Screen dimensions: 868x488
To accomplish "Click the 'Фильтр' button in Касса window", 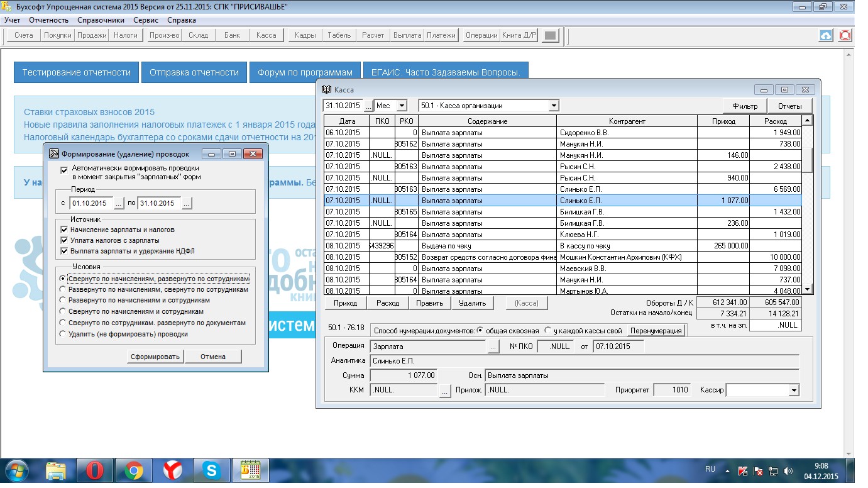I will (x=745, y=106).
